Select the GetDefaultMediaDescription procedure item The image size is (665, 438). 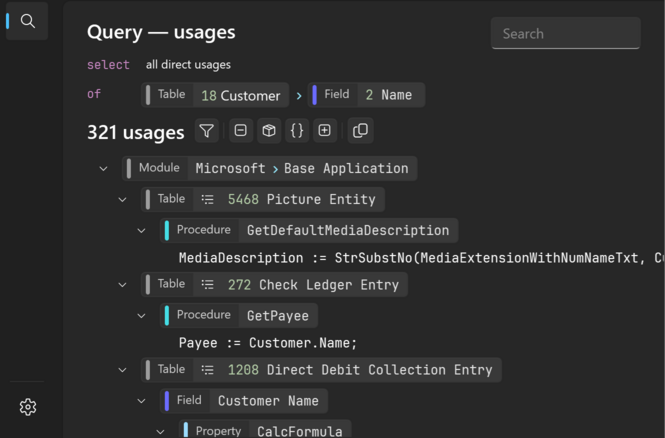pos(309,230)
